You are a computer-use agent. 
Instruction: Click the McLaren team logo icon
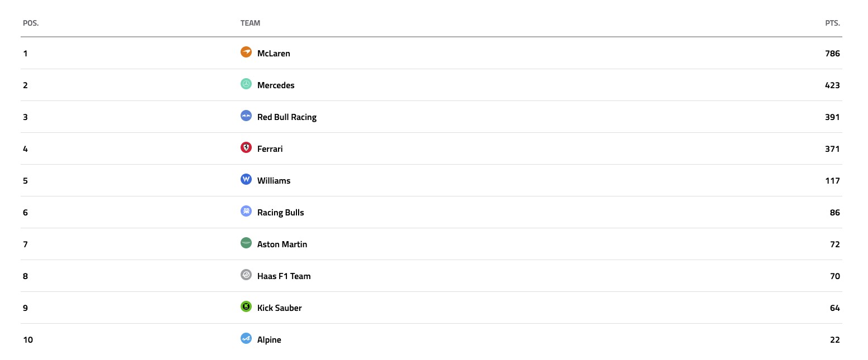click(x=246, y=52)
